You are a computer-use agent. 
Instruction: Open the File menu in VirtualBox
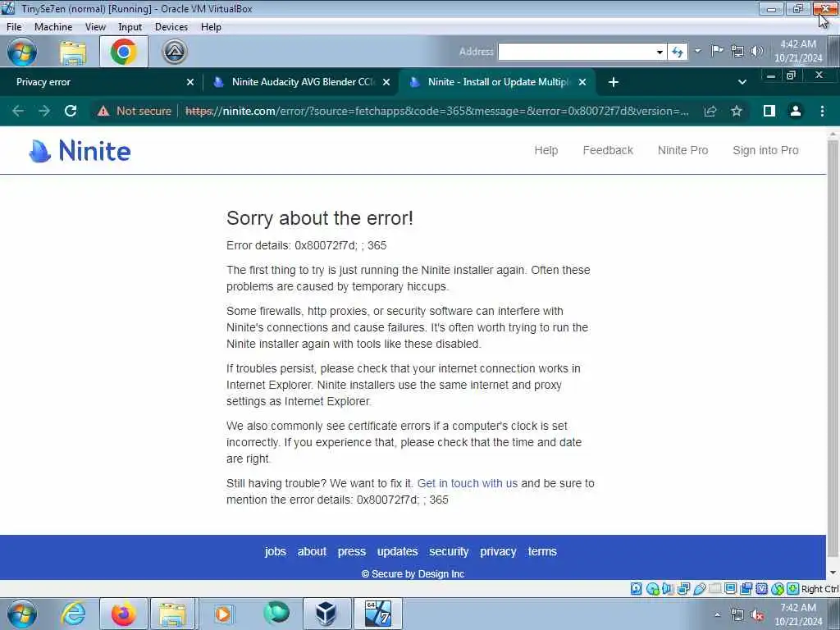[14, 27]
